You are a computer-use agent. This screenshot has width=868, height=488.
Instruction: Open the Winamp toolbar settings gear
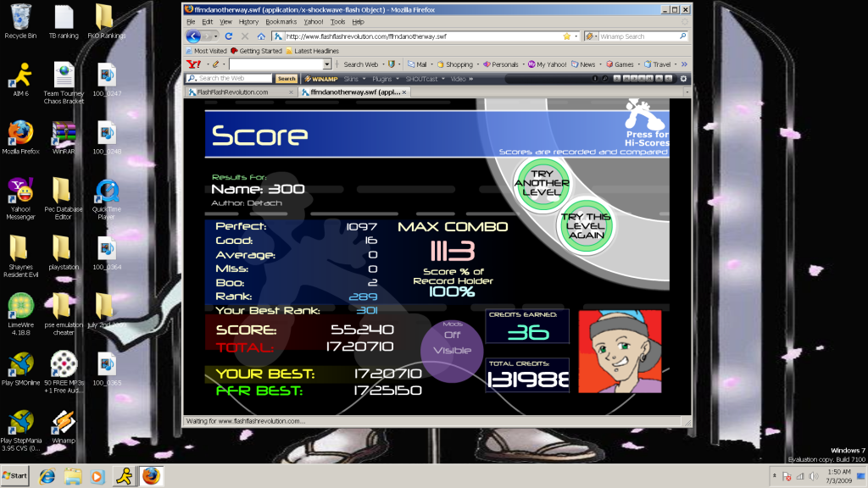coord(684,79)
